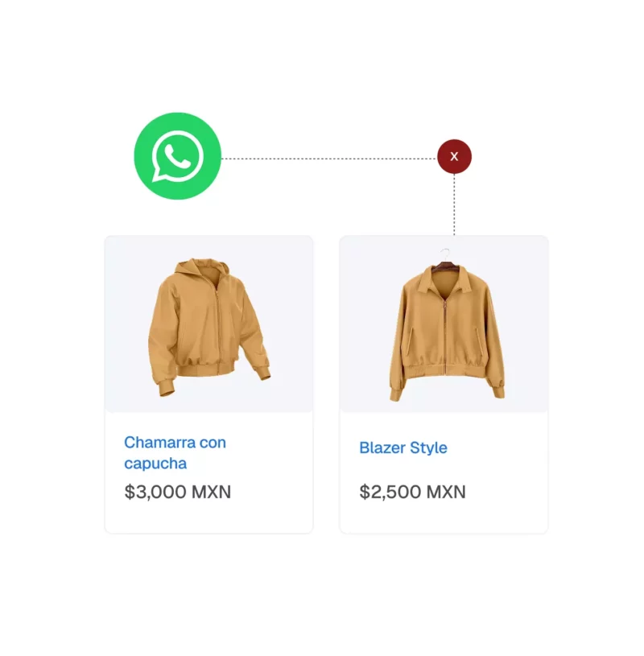
Task: Click the green WhatsApp logo icon
Action: [177, 156]
